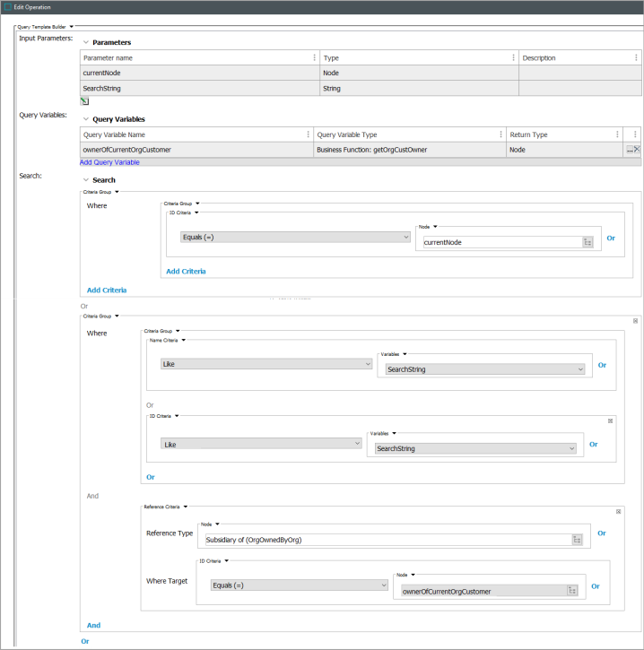Click the add parameter icon below SearchString
The width and height of the screenshot is (644, 650).
tap(84, 101)
